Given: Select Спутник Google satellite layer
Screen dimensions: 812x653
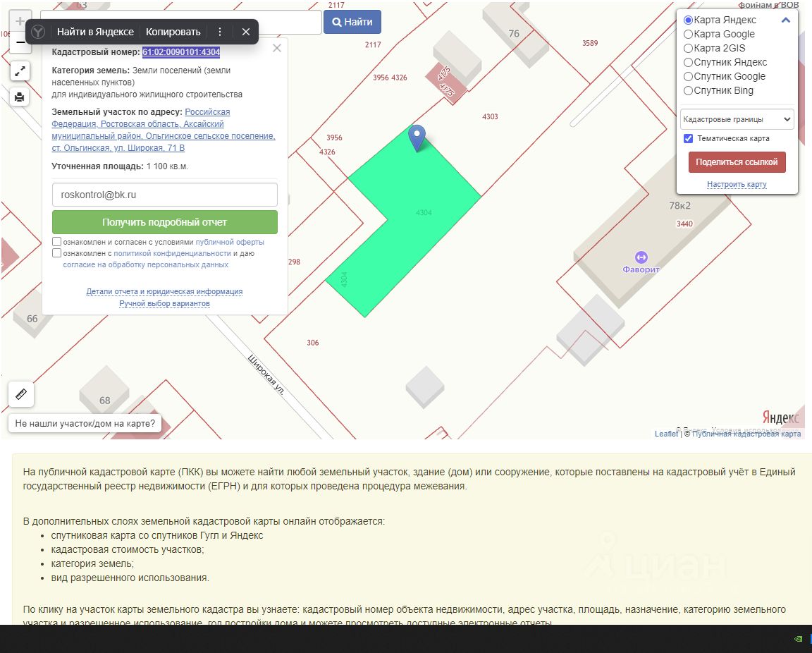Looking at the screenshot, I should [688, 76].
